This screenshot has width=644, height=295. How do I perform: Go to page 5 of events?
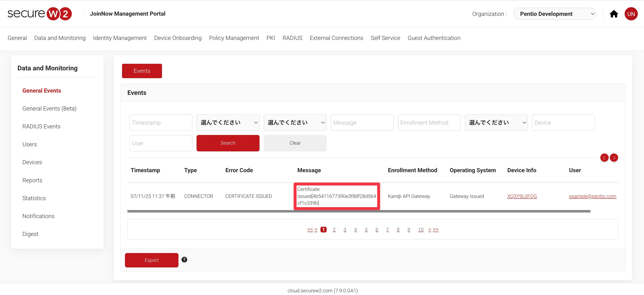click(x=366, y=230)
